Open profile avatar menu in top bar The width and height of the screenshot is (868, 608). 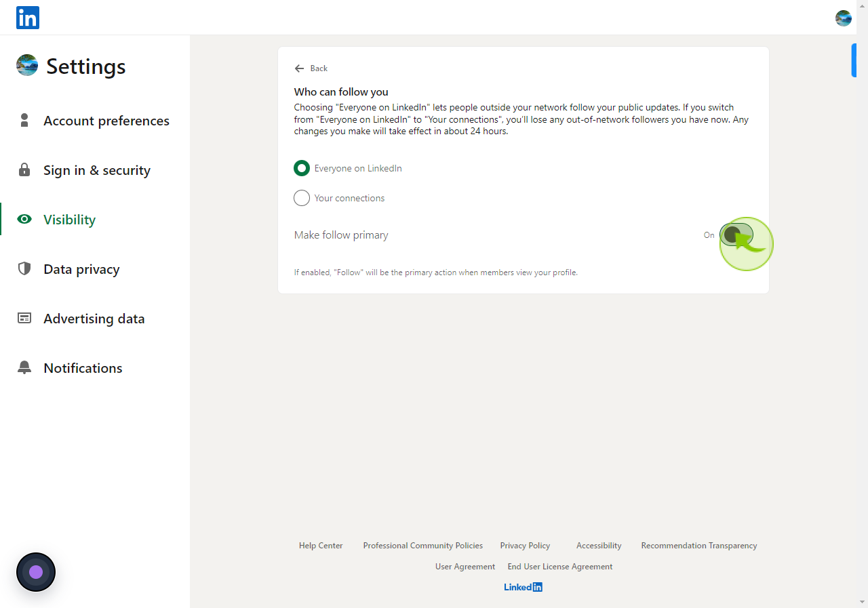click(843, 18)
